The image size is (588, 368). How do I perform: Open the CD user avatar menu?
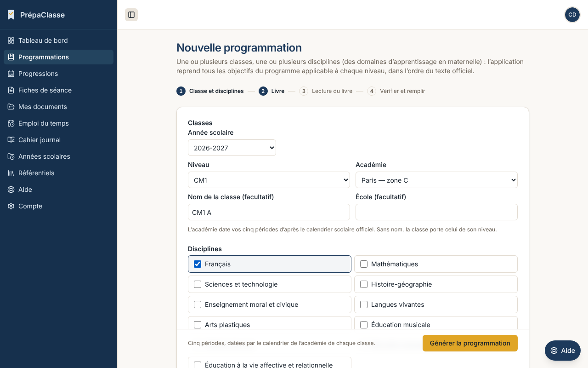tap(572, 15)
